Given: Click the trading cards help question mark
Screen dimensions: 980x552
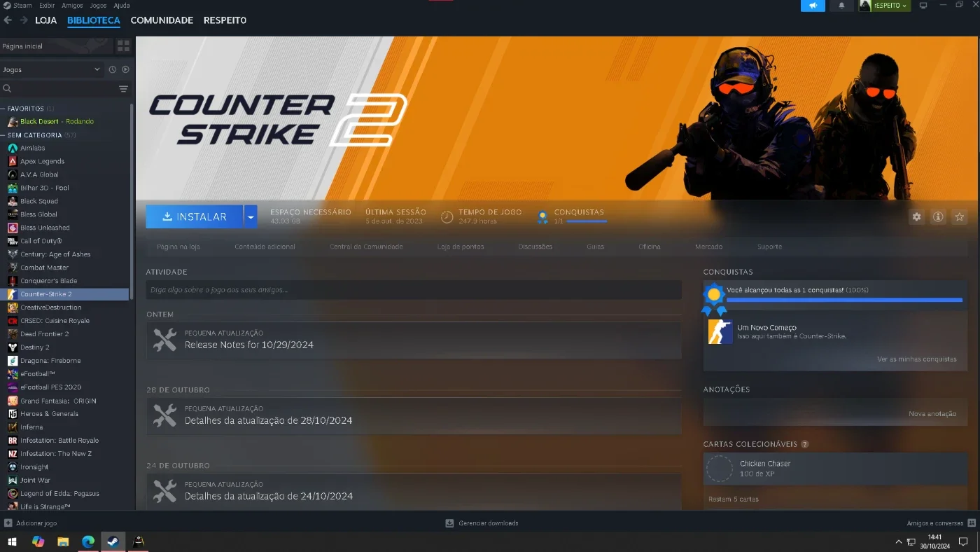Looking at the screenshot, I should tap(805, 444).
